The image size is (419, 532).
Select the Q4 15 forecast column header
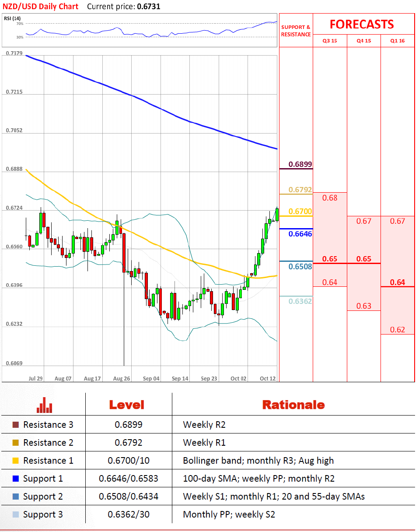[363, 41]
